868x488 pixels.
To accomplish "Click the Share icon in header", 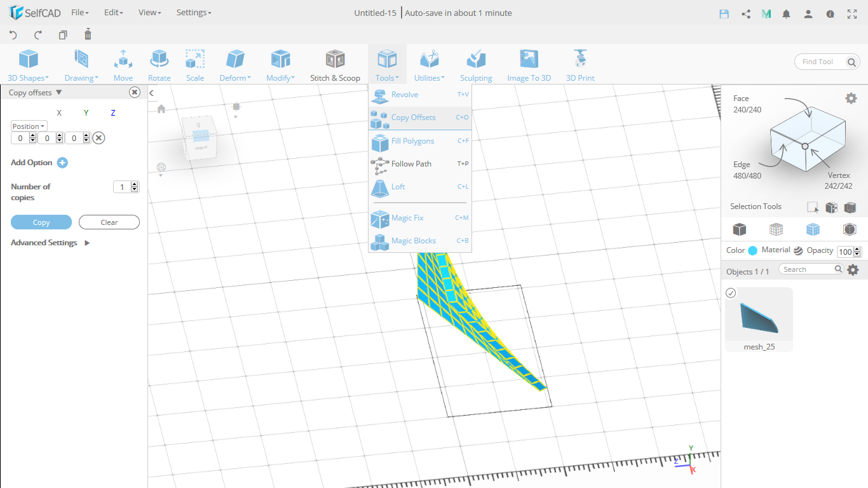I will [x=746, y=13].
